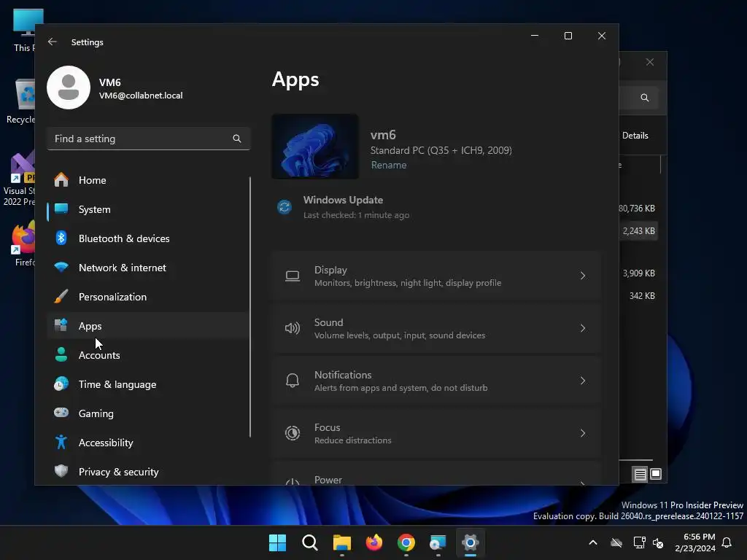Open the Sound settings row
Image resolution: width=747 pixels, height=560 pixels.
[436, 328]
